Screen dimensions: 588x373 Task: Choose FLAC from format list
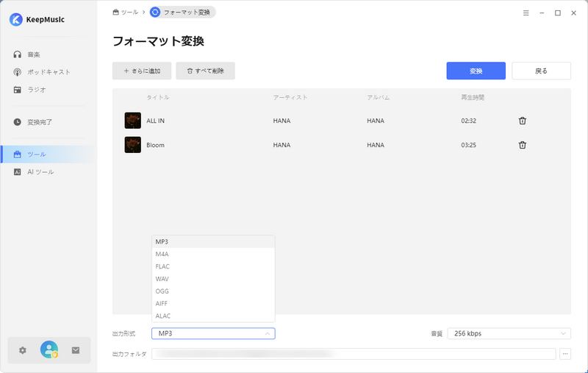coord(213,266)
